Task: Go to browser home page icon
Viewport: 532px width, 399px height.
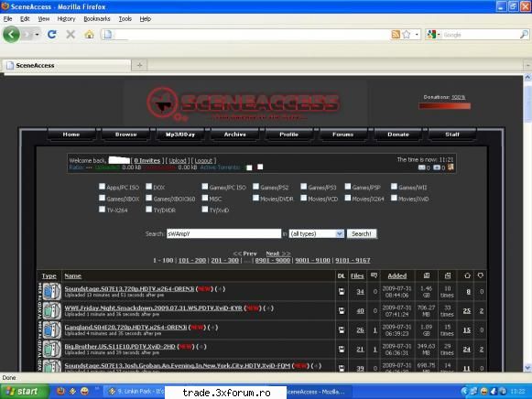Action: 89,34
